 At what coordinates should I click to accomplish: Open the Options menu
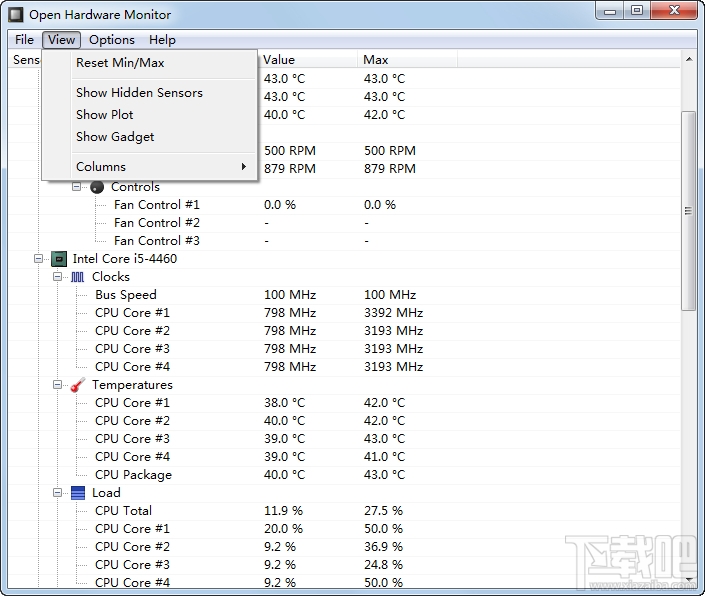coord(112,40)
